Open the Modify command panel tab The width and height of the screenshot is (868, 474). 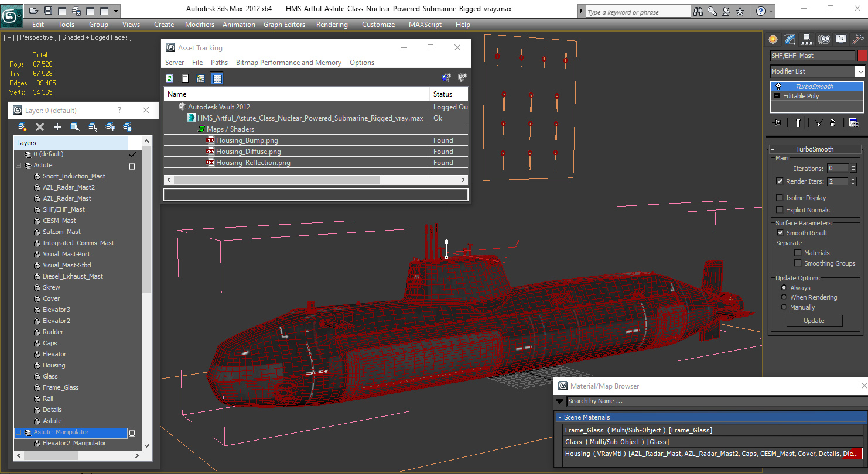tap(790, 39)
